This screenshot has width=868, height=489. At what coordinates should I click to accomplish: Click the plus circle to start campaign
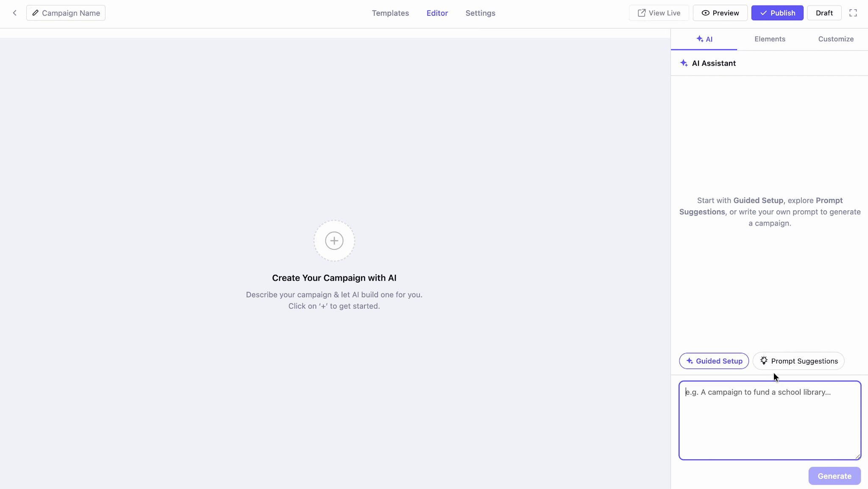pos(334,241)
